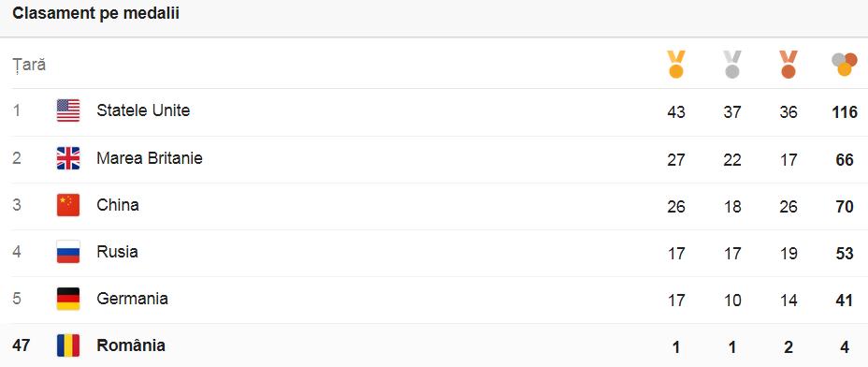Click the Russia flag icon
The height and width of the screenshot is (367, 868).
[68, 252]
